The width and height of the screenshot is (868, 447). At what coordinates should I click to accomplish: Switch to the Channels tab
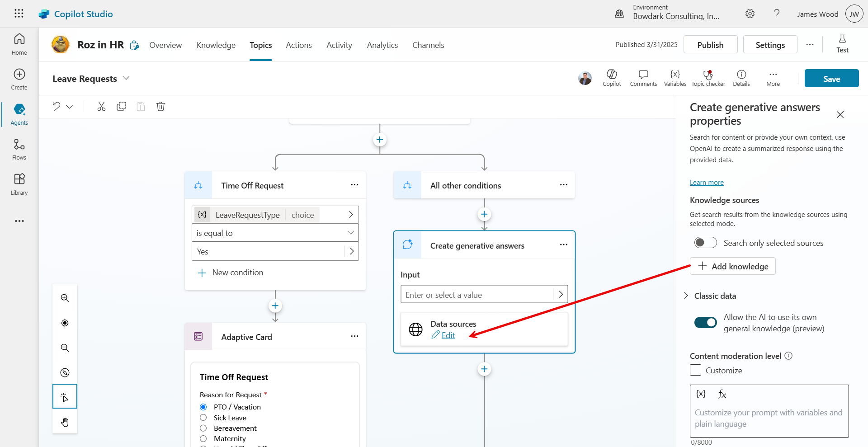[428, 45]
